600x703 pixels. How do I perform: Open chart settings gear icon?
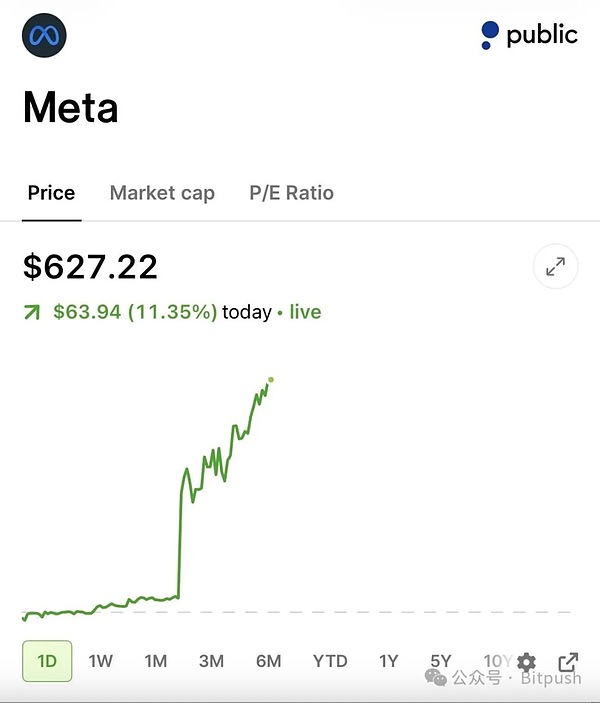(526, 662)
